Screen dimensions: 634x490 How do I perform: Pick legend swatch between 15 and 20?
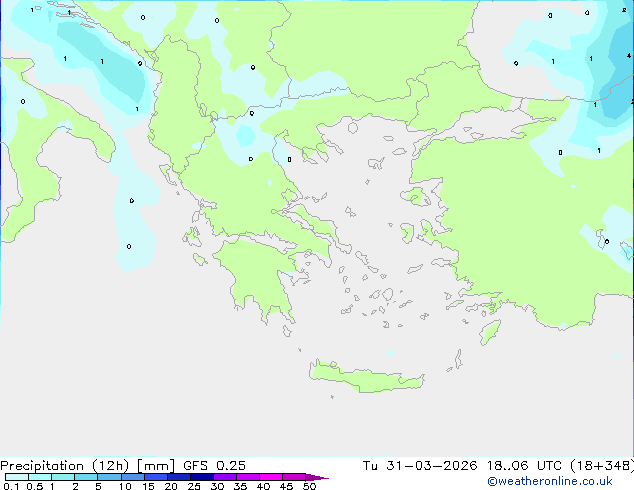point(156,477)
